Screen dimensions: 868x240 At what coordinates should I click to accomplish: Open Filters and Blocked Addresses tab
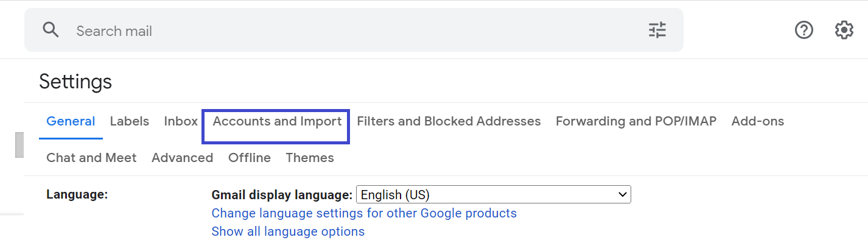(449, 121)
